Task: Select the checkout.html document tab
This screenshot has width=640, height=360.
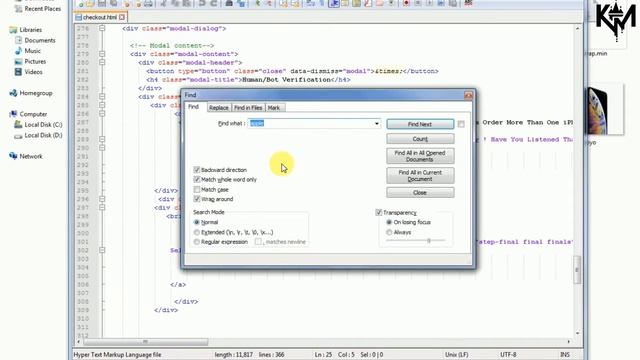Action: tap(100, 17)
